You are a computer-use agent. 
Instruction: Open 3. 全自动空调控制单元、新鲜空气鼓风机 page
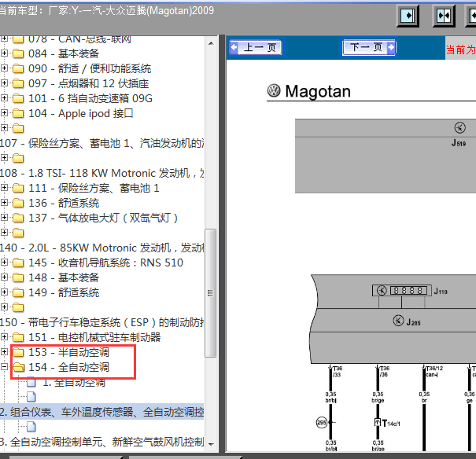pyautogui.click(x=102, y=442)
